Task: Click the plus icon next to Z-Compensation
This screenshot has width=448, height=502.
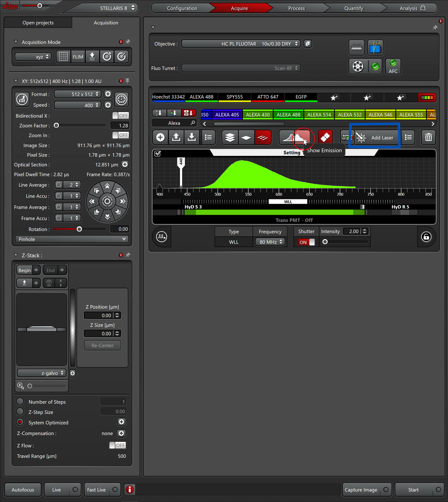Action: [x=121, y=433]
